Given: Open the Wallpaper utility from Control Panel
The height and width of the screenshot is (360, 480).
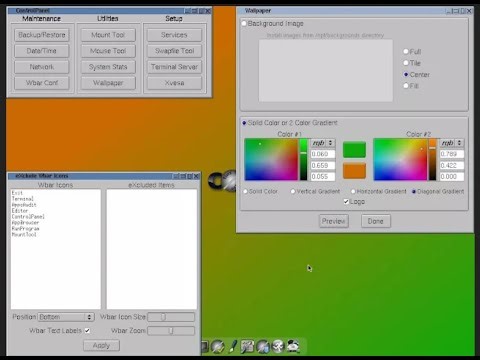Looking at the screenshot, I should click(x=108, y=83).
